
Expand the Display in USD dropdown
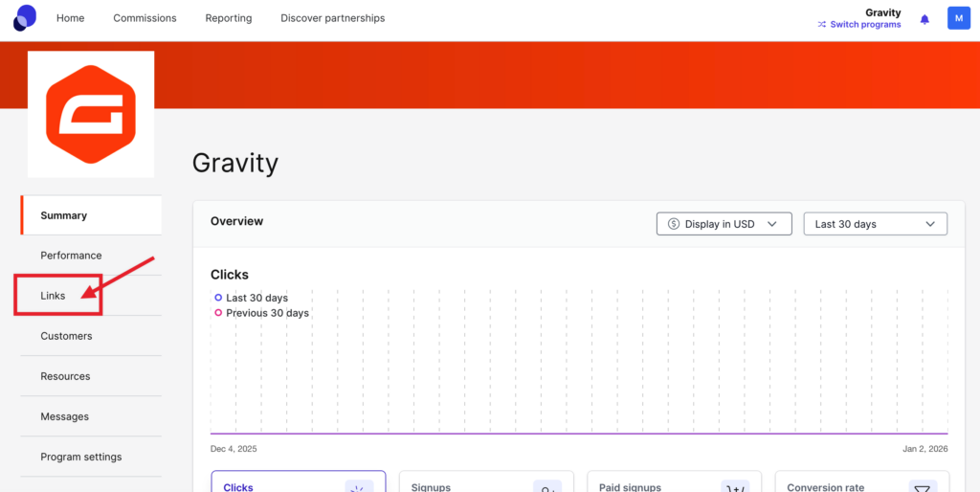point(724,224)
